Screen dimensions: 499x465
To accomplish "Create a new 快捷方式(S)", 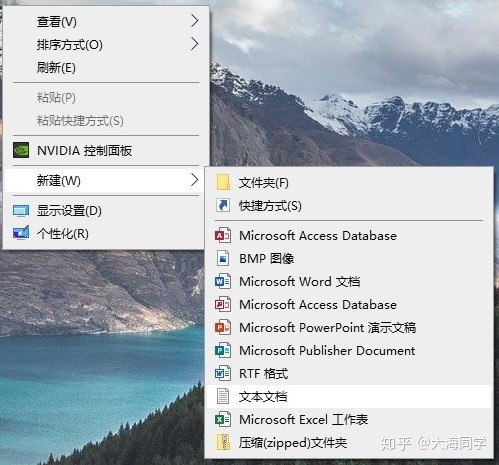I will (349, 206).
